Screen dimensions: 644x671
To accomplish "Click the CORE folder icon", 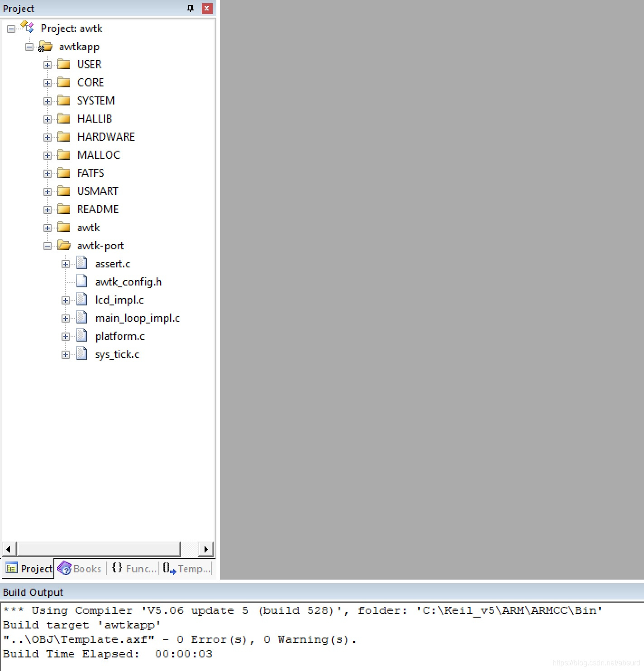I will coord(64,82).
